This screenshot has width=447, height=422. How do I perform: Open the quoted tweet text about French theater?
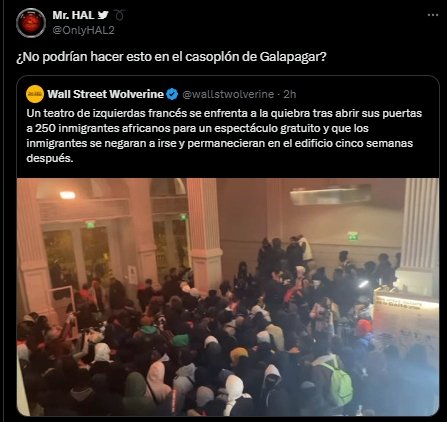click(224, 136)
